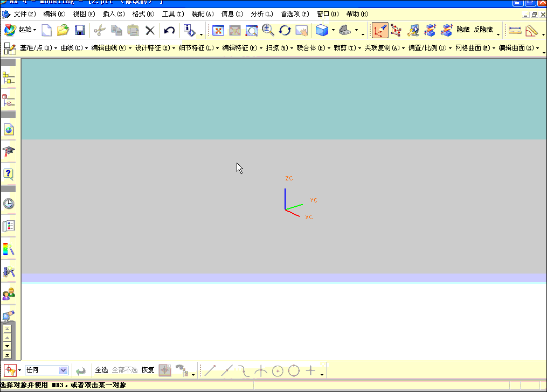The width and height of the screenshot is (547, 392).
Task: Toggle 反隐藏 to show hidden objects
Action: pos(482,30)
